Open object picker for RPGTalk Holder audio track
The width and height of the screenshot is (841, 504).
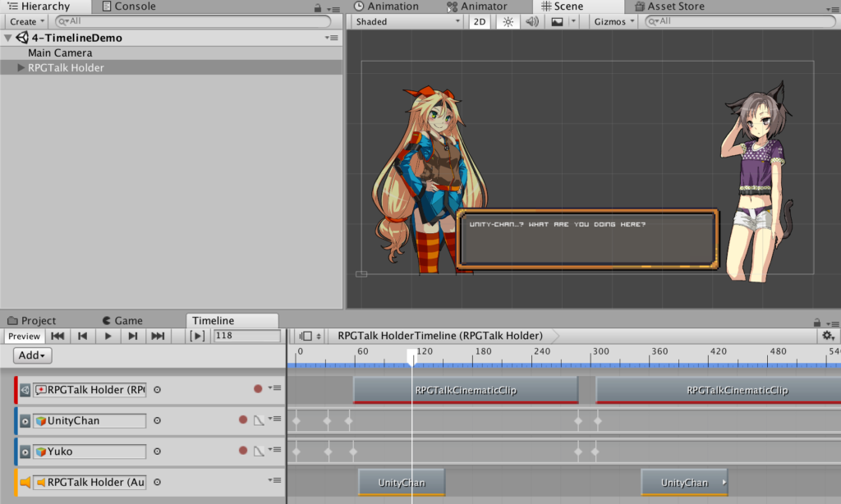pyautogui.click(x=157, y=482)
